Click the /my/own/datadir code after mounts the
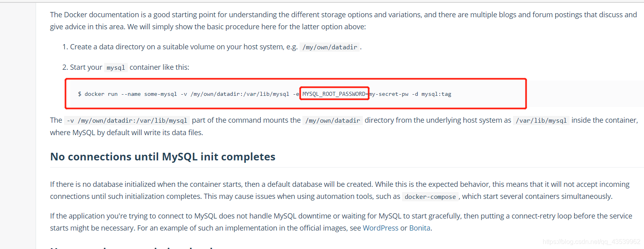This screenshot has width=644, height=249. 333,120
